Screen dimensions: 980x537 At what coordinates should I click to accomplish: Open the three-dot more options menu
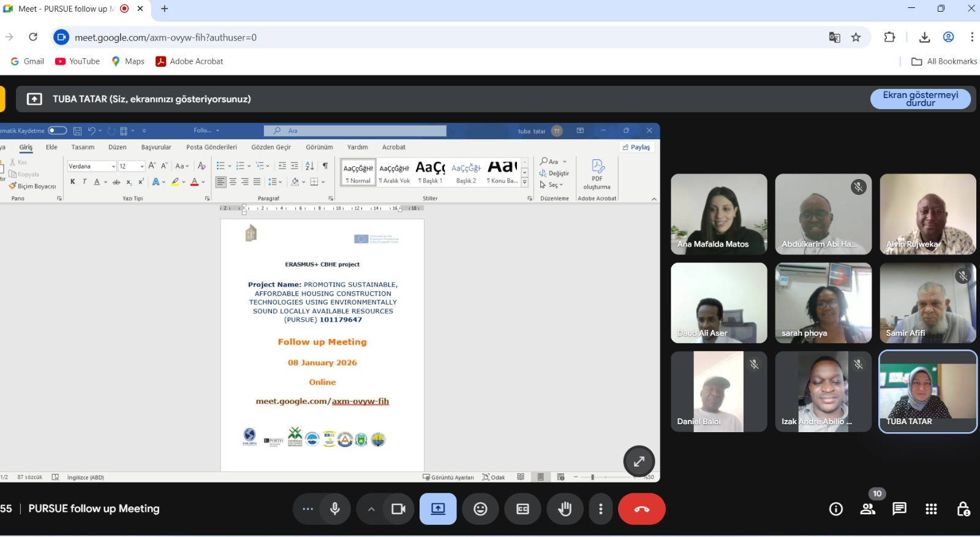pyautogui.click(x=601, y=509)
